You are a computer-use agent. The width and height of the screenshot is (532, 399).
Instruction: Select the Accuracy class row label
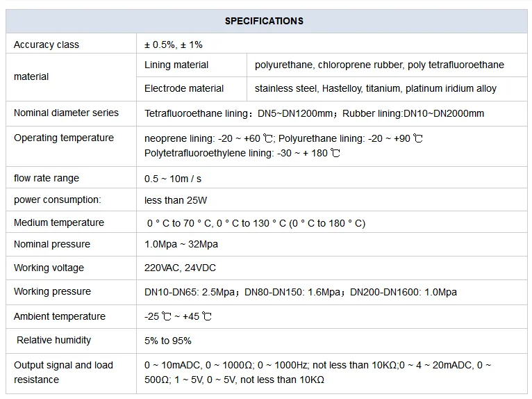(x=47, y=44)
